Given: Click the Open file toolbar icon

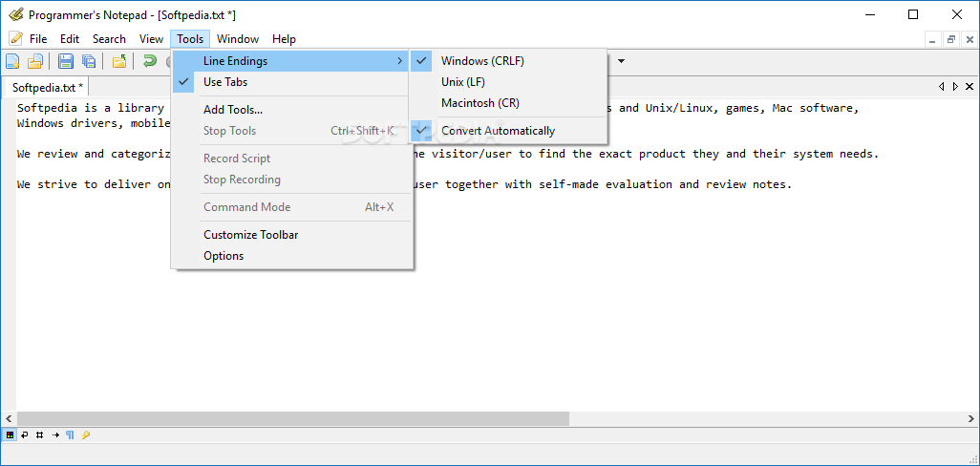Looking at the screenshot, I should pyautogui.click(x=35, y=61).
